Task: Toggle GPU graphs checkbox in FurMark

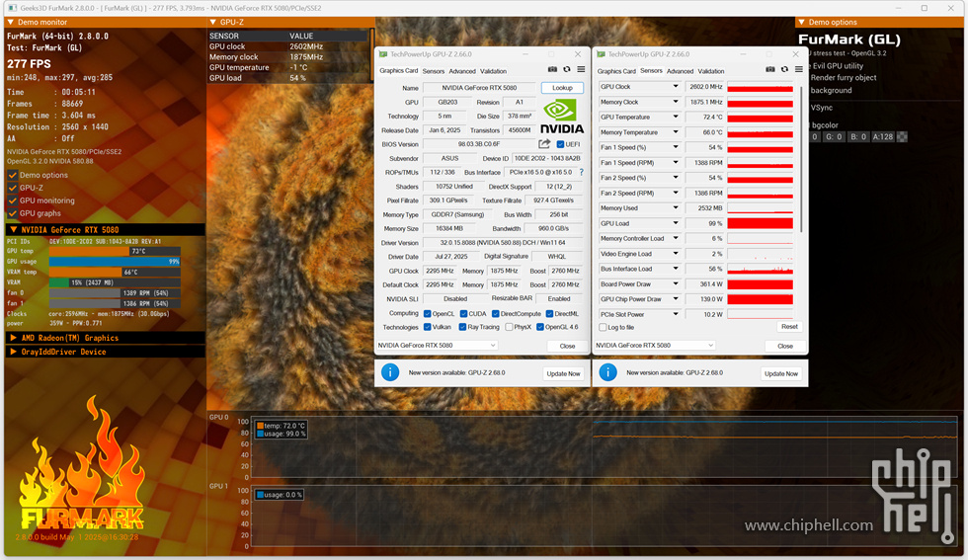Action: 13,213
